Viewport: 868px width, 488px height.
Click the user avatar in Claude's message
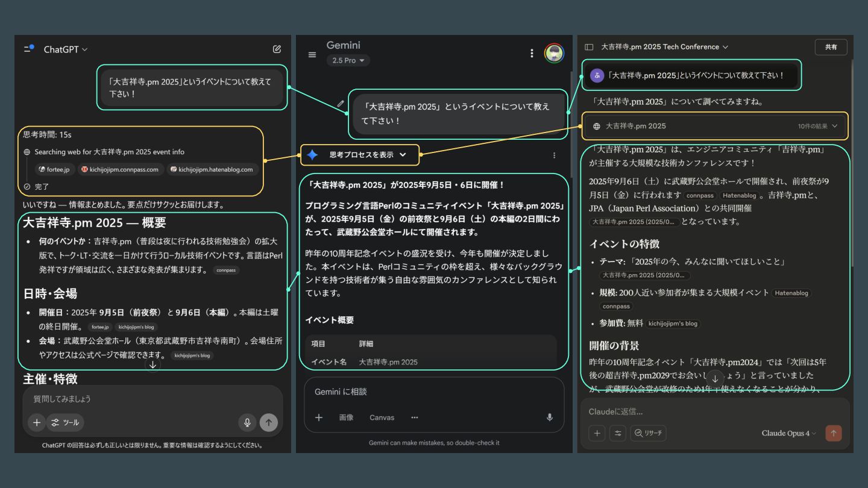pyautogui.click(x=597, y=75)
